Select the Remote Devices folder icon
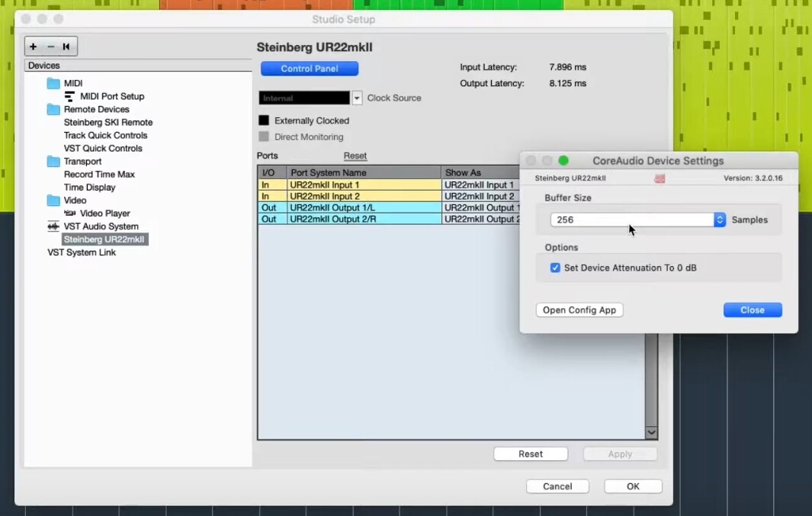 (53, 109)
